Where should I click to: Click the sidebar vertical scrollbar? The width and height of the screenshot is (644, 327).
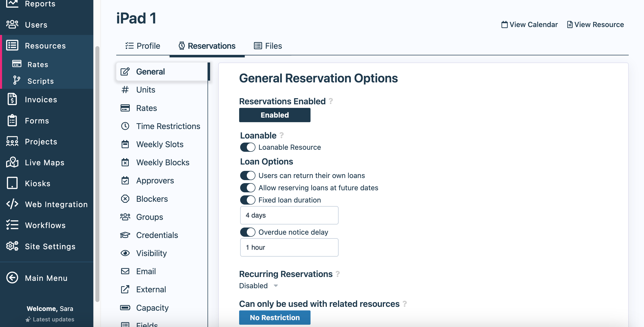(x=97, y=173)
